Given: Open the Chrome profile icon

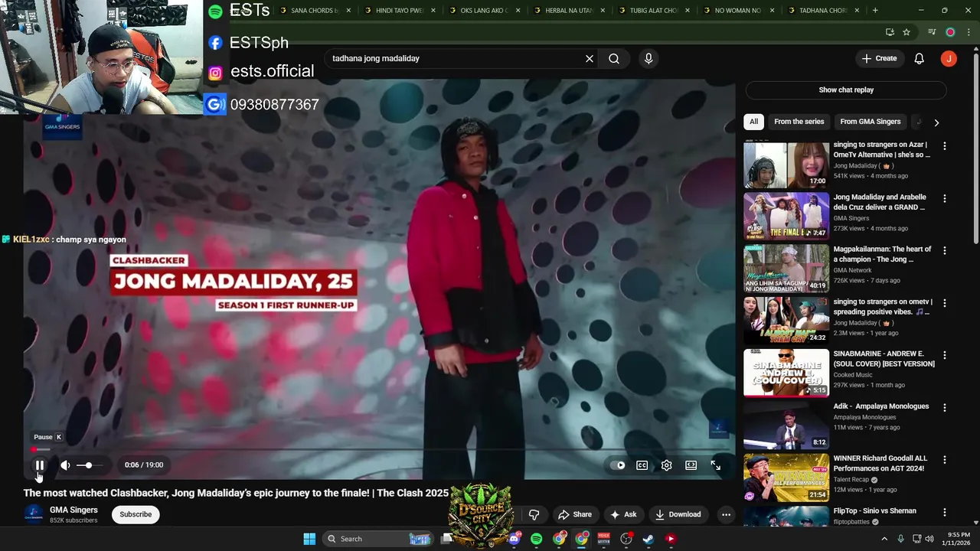Looking at the screenshot, I should 950,32.
